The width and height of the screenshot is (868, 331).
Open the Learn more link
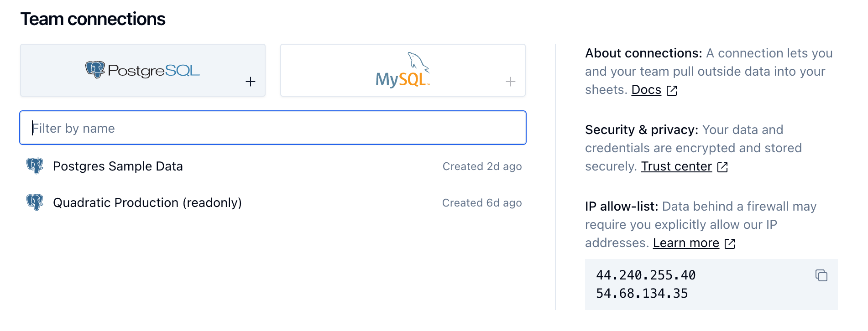686,243
